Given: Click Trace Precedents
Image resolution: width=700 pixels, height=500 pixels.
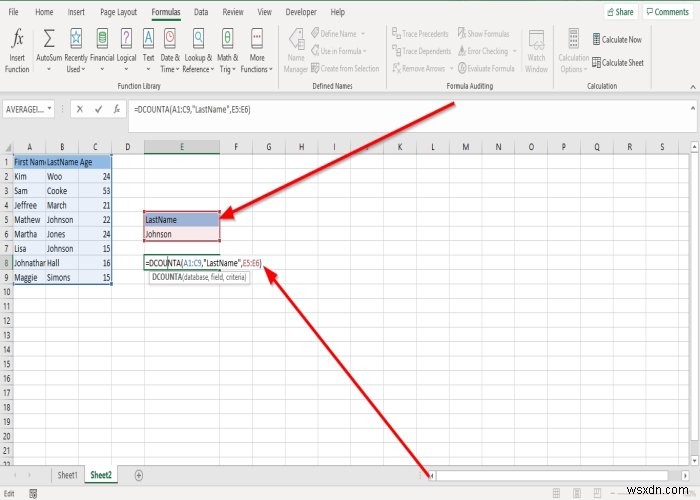Looking at the screenshot, I should pyautogui.click(x=420, y=33).
